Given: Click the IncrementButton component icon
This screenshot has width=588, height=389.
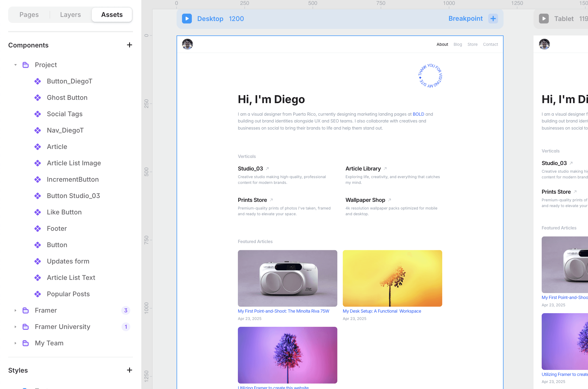Looking at the screenshot, I should click(38, 179).
